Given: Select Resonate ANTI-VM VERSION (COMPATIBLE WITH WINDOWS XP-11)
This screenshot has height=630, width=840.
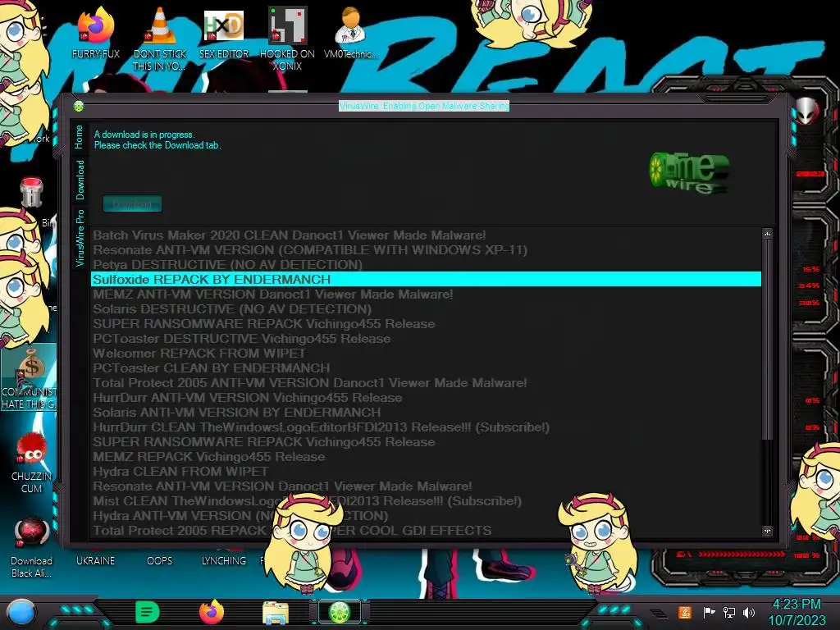Looking at the screenshot, I should 426,250.
